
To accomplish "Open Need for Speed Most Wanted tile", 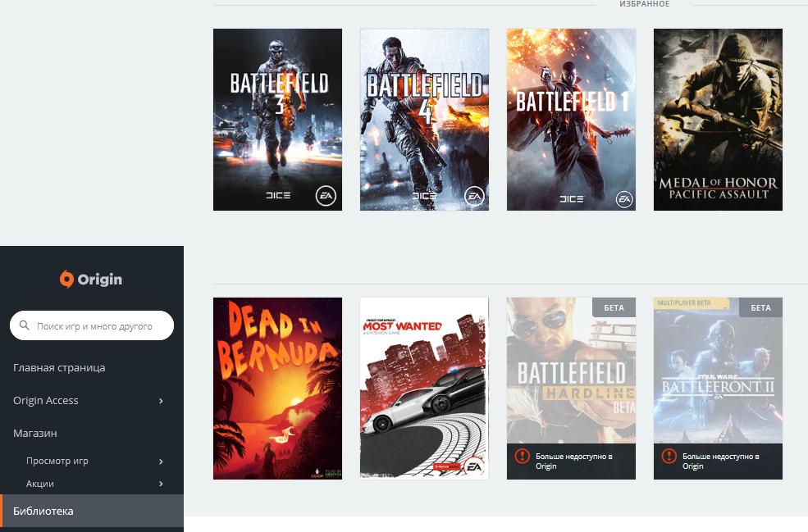I will tap(425, 389).
